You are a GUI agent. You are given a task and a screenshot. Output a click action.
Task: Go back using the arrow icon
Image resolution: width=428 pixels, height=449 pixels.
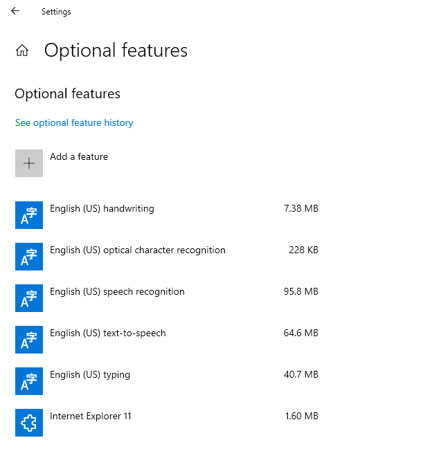coord(15,11)
